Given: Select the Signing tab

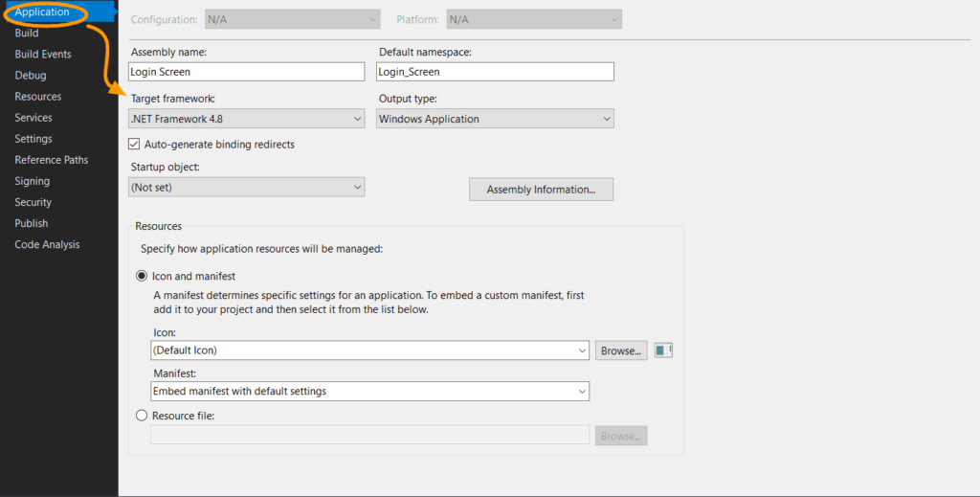Looking at the screenshot, I should tap(33, 181).
